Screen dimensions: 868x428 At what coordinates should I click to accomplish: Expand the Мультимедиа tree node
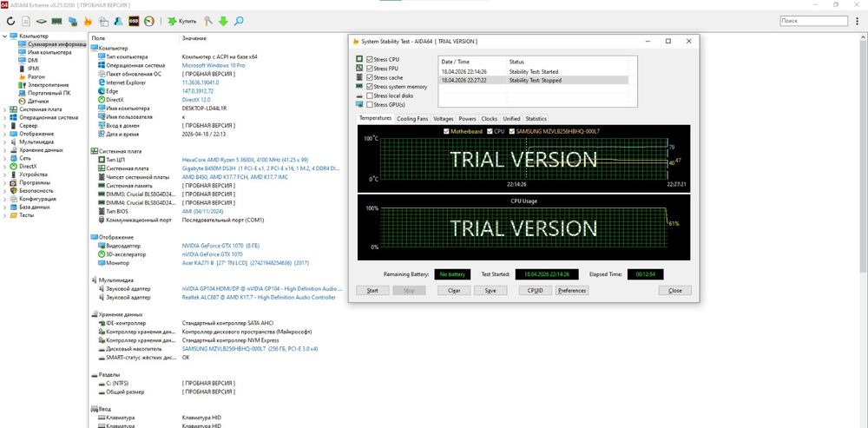pos(5,142)
